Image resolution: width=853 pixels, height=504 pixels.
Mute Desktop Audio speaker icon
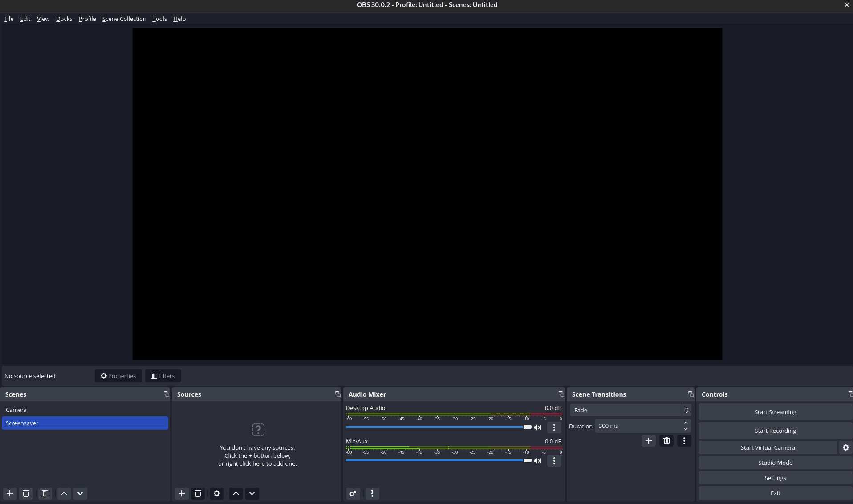(538, 427)
